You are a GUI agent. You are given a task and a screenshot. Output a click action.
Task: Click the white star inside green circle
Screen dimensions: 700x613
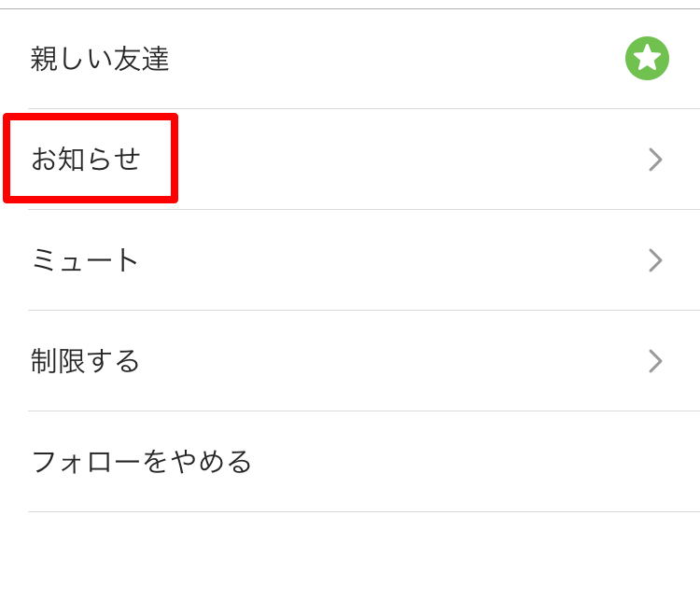pos(647,59)
